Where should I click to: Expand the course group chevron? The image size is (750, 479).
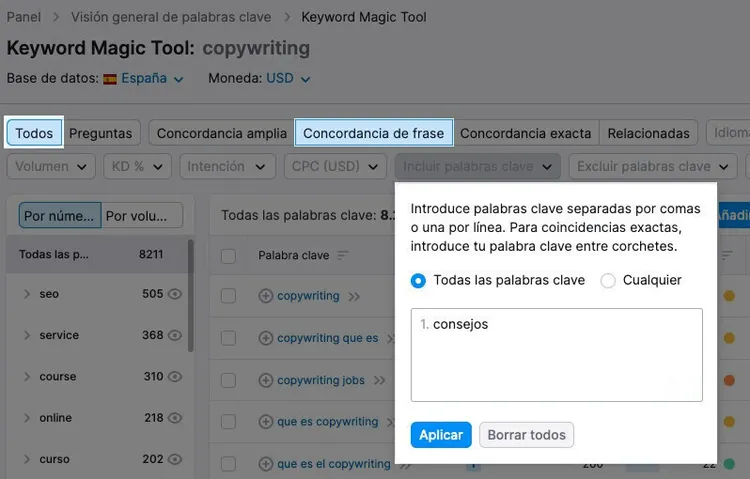tap(27, 377)
